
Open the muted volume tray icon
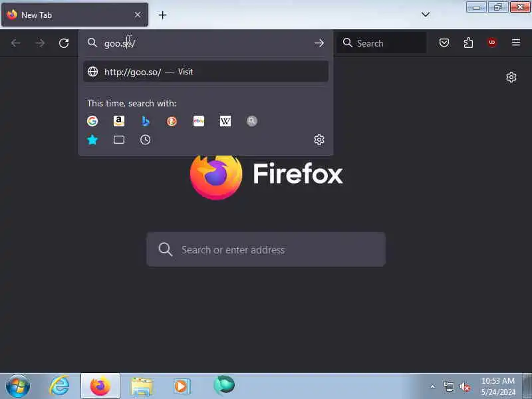464,386
